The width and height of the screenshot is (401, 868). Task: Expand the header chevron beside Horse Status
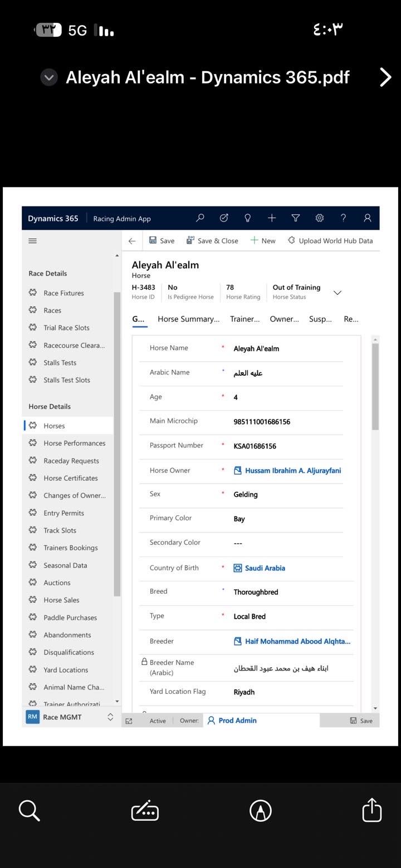coord(337,293)
